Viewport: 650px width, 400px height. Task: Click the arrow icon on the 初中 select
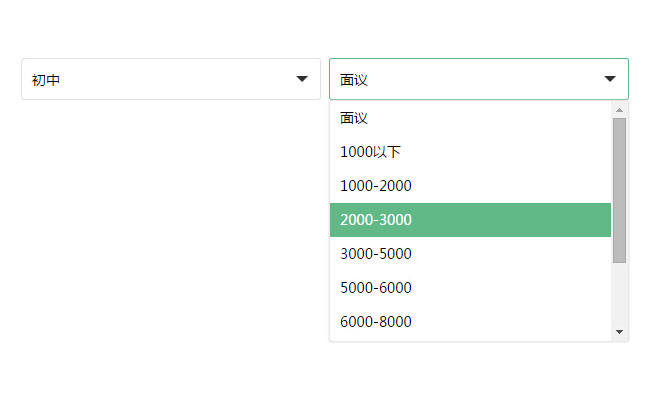(x=302, y=79)
